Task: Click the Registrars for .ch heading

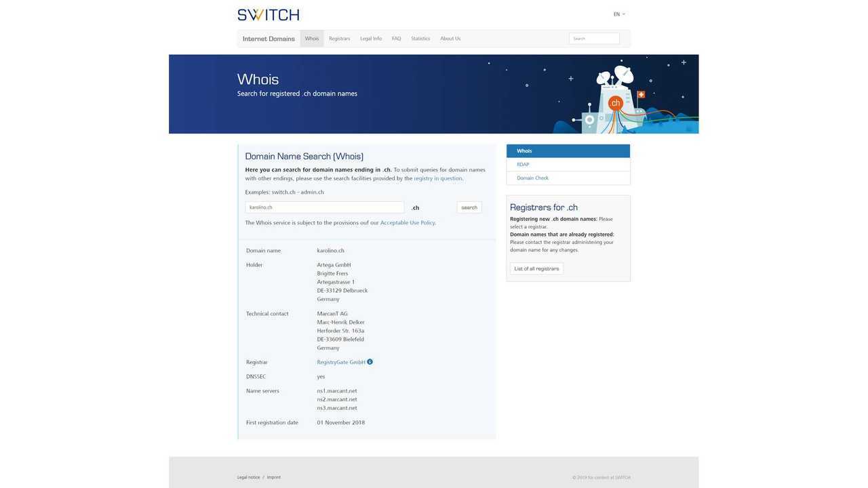Action: (x=544, y=207)
